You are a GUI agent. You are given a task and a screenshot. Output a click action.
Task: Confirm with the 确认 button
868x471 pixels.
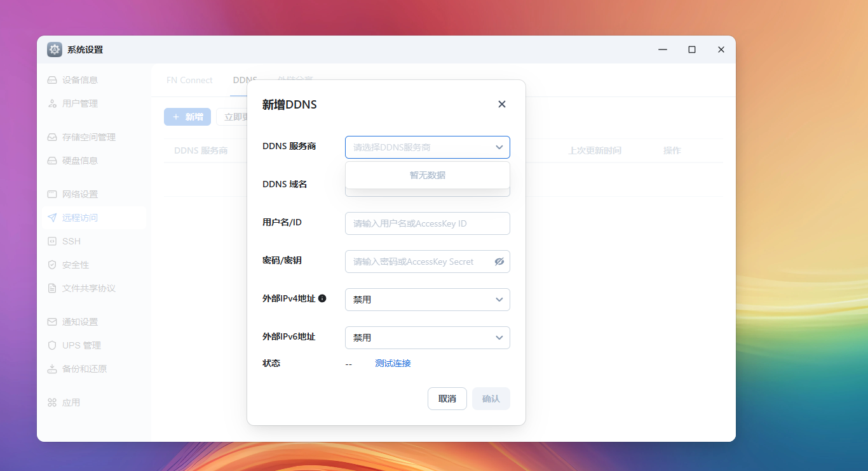491,399
